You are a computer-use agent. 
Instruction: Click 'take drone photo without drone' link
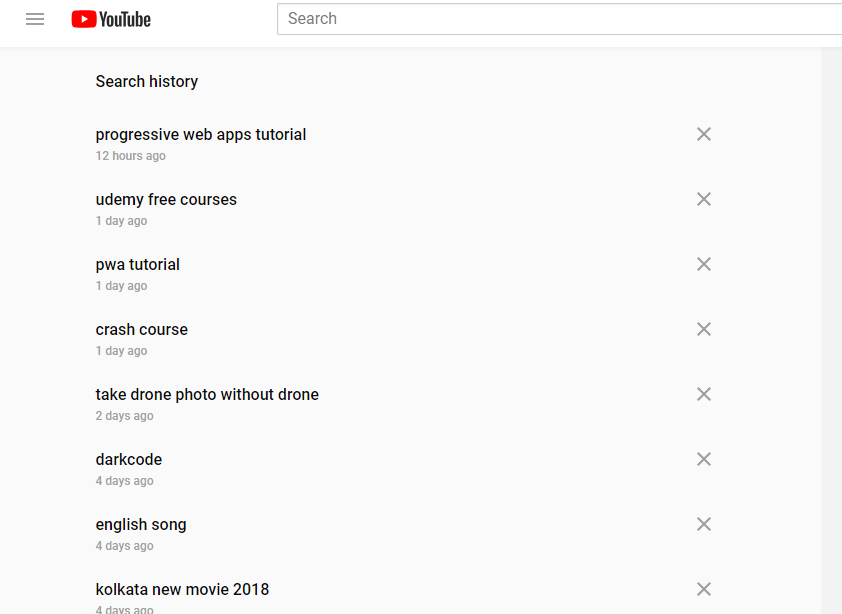click(207, 395)
